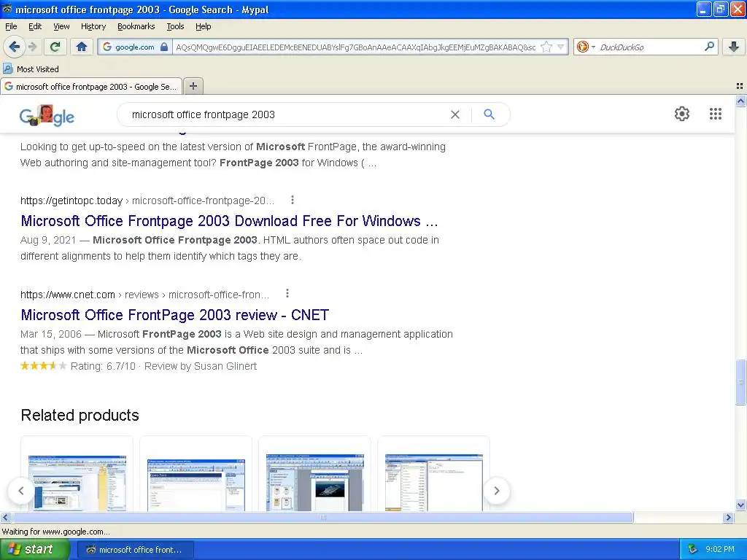Open the browser home page
Screen dimensions: 747x560
(x=82, y=47)
